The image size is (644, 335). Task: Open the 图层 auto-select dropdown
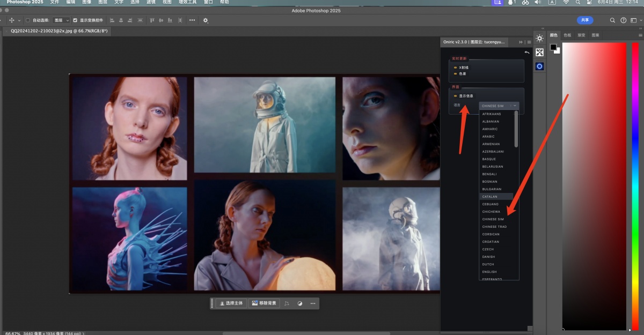click(61, 20)
